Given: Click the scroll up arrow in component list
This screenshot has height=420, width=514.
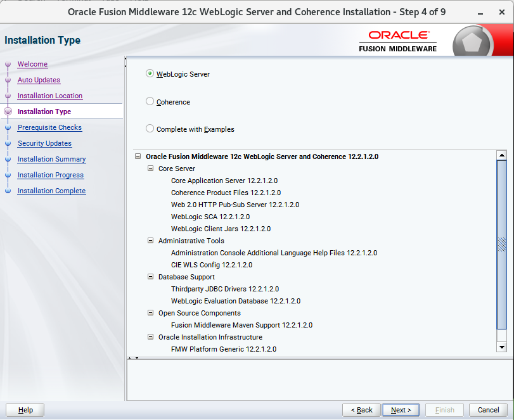Looking at the screenshot, I should tap(502, 155).
